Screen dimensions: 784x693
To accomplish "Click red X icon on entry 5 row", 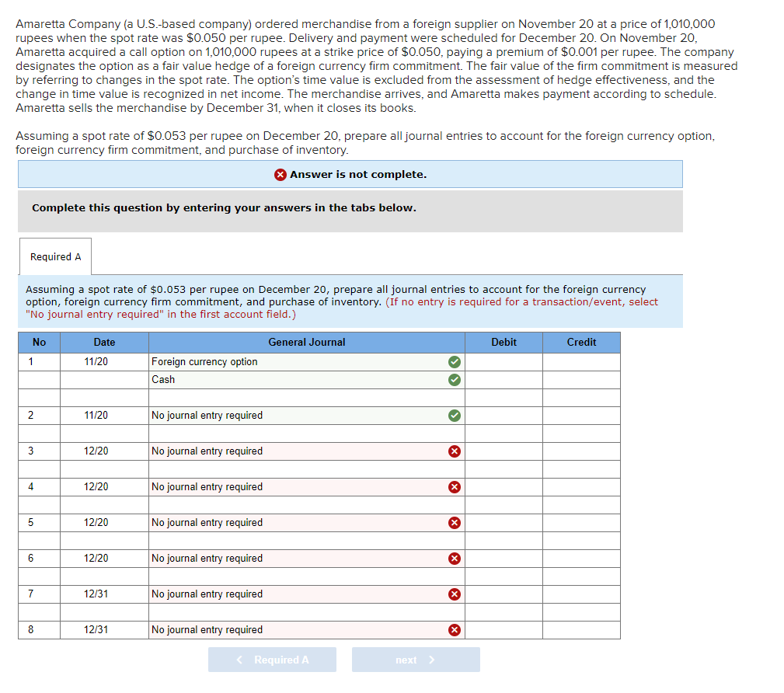I will [454, 523].
